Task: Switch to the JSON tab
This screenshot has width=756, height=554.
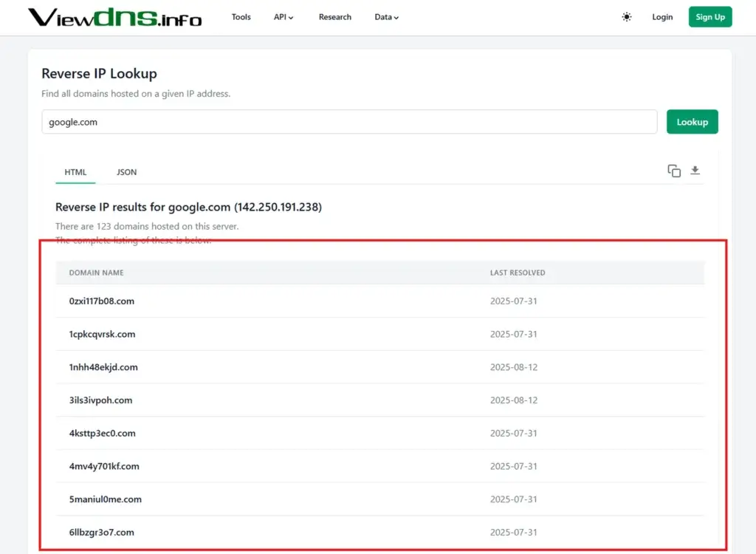Action: point(127,172)
